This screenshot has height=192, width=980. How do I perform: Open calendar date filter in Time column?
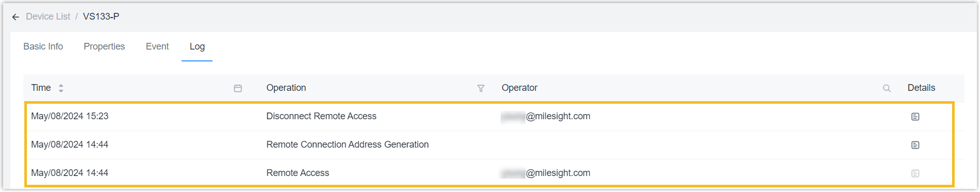click(x=238, y=88)
